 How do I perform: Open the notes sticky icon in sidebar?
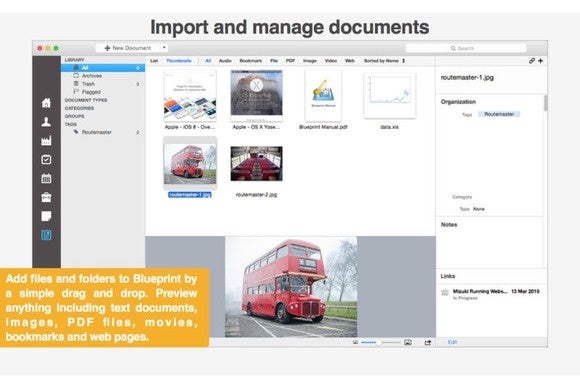[x=46, y=216]
